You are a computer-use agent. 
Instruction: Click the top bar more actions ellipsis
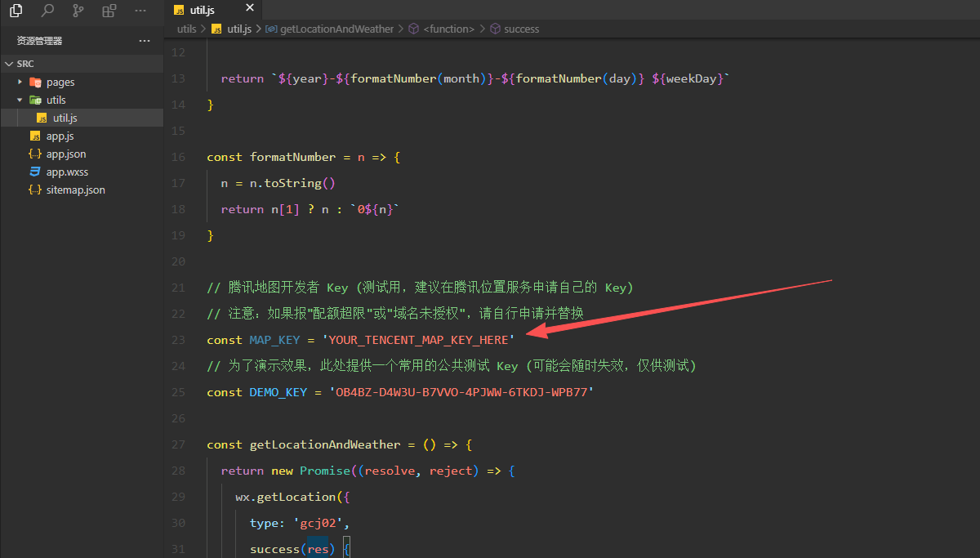[140, 11]
